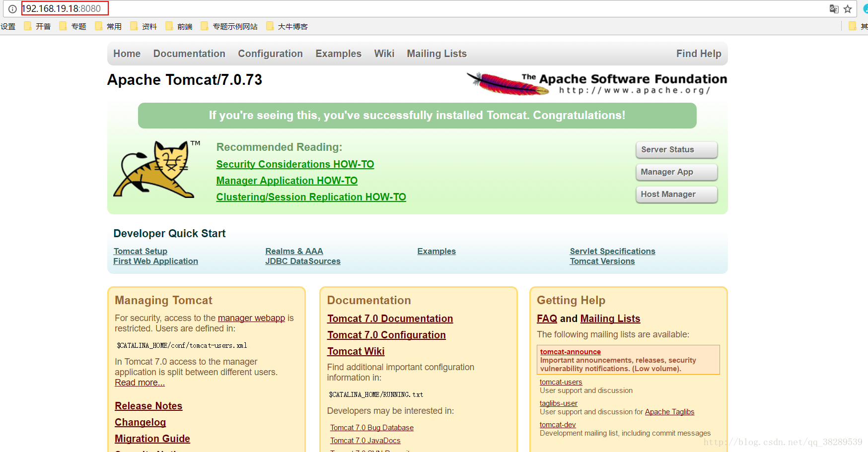Image resolution: width=868 pixels, height=452 pixels.
Task: Open Examples in the top navigation bar
Action: click(x=338, y=54)
